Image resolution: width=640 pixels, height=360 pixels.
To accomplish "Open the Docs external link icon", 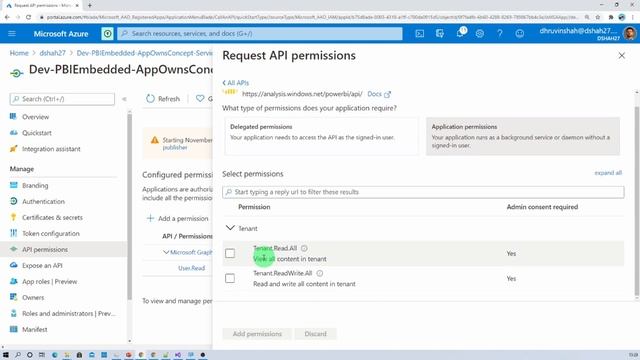I will tap(387, 94).
